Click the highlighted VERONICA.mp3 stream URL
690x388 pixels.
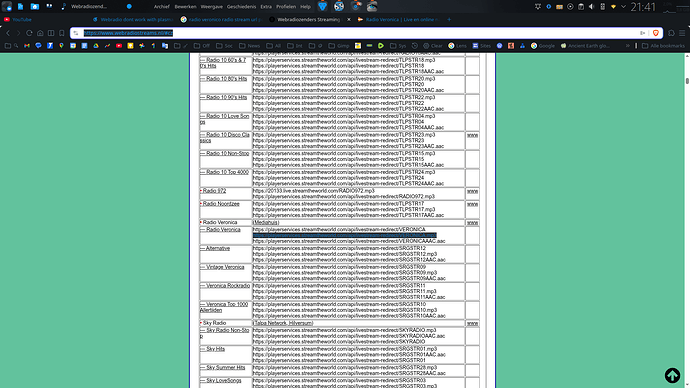tap(345, 235)
